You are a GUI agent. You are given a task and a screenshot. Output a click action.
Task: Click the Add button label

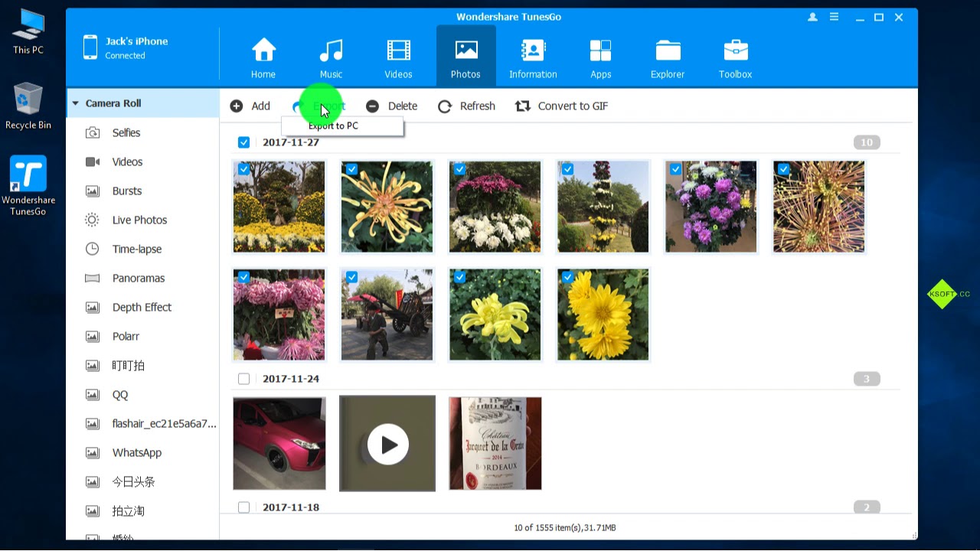tap(260, 106)
